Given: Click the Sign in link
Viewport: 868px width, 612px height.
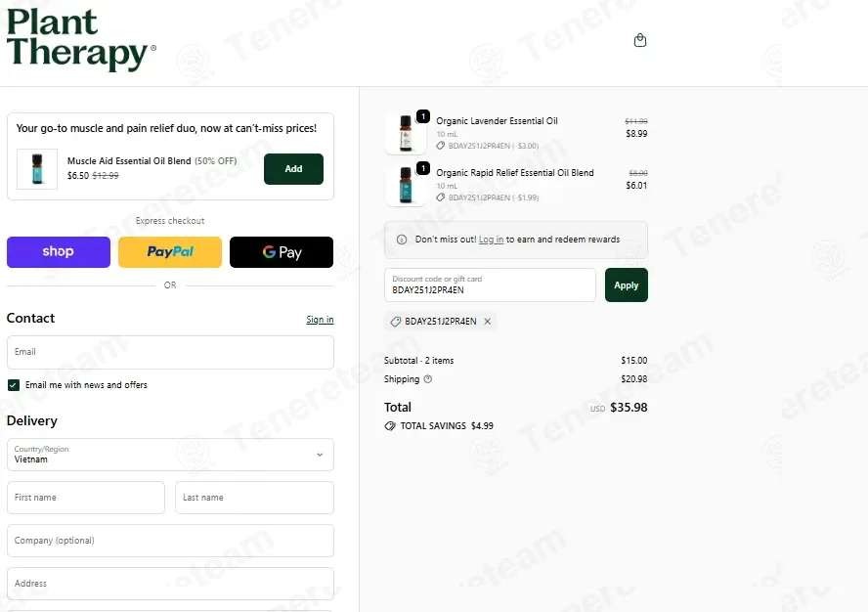Looking at the screenshot, I should [320, 320].
